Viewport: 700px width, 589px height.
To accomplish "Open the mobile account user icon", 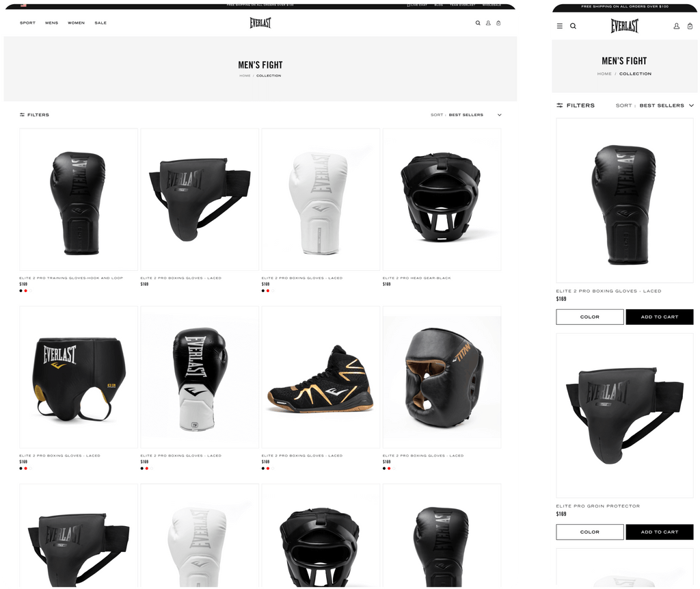I will point(676,26).
